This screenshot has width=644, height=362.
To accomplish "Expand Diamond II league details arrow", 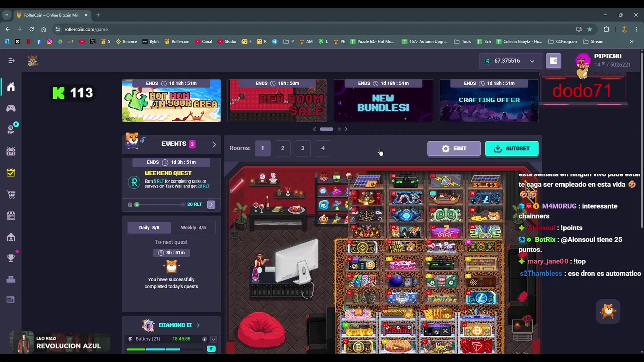I will 198,325.
